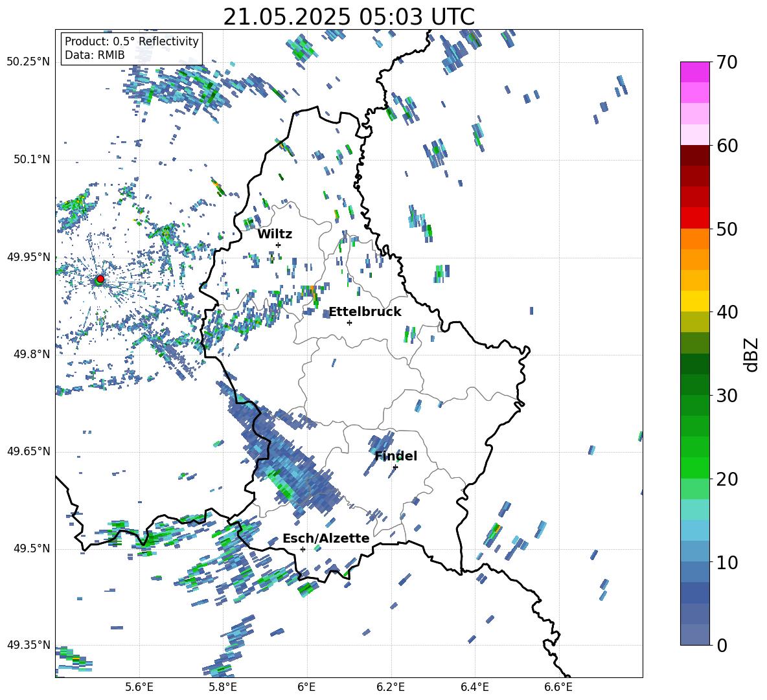Click the colorbar tick label 60
The image size is (767, 700).
(x=727, y=146)
